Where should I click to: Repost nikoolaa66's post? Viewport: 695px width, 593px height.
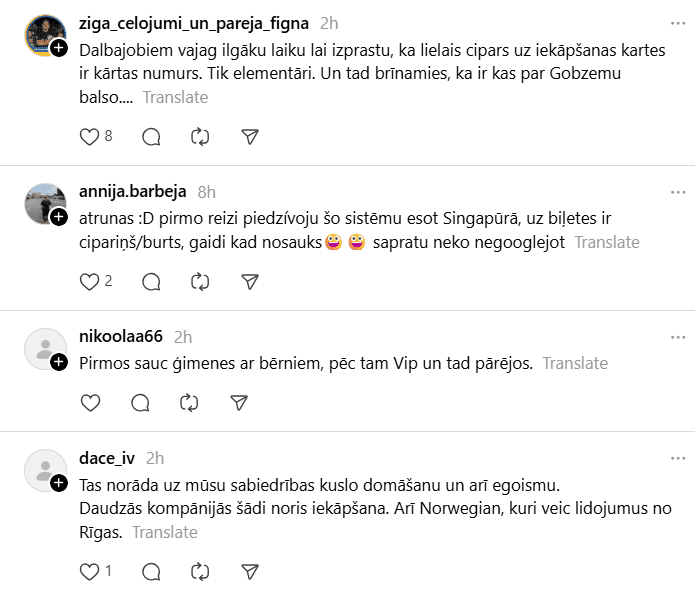point(189,402)
